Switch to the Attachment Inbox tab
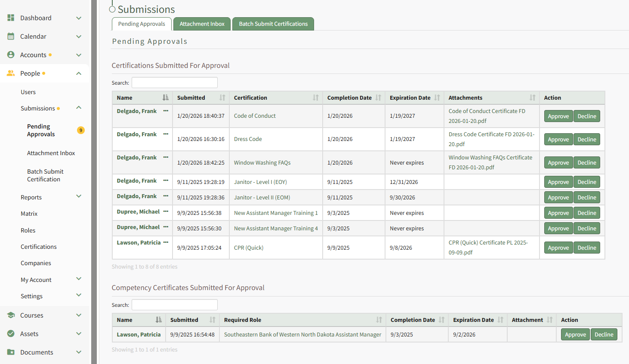This screenshot has width=629, height=364. (202, 24)
